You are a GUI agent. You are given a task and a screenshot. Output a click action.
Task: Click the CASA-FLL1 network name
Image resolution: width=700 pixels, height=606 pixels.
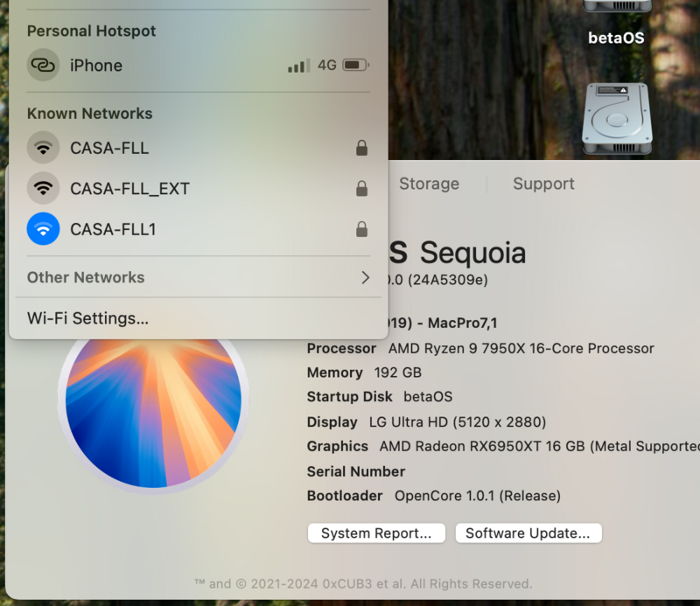pyautogui.click(x=113, y=229)
